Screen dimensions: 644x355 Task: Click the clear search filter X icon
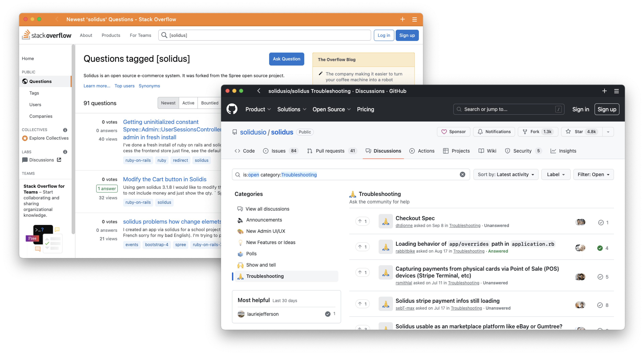point(462,174)
